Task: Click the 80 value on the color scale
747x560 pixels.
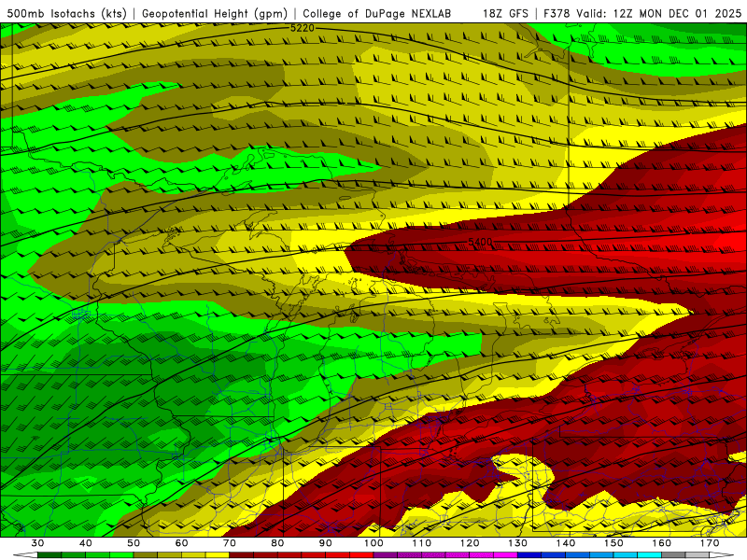Action: 277,543
